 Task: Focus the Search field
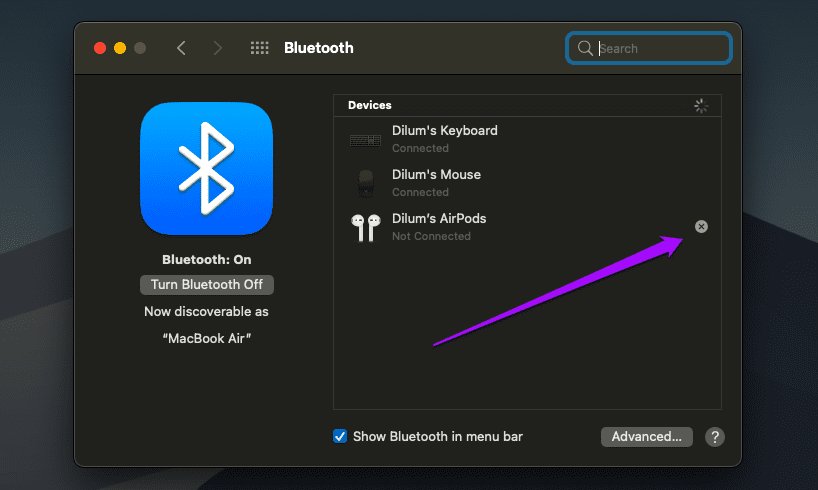649,48
